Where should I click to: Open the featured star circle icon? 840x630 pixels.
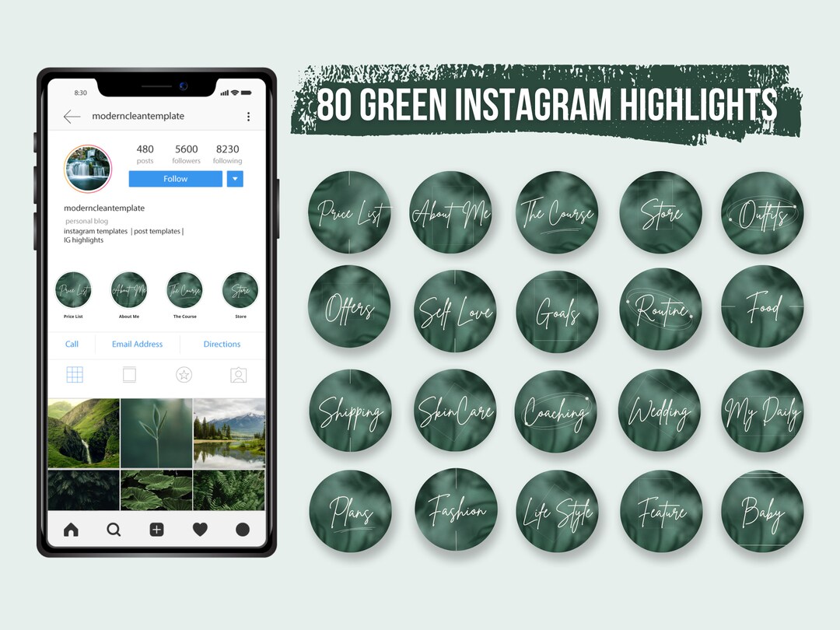(184, 374)
